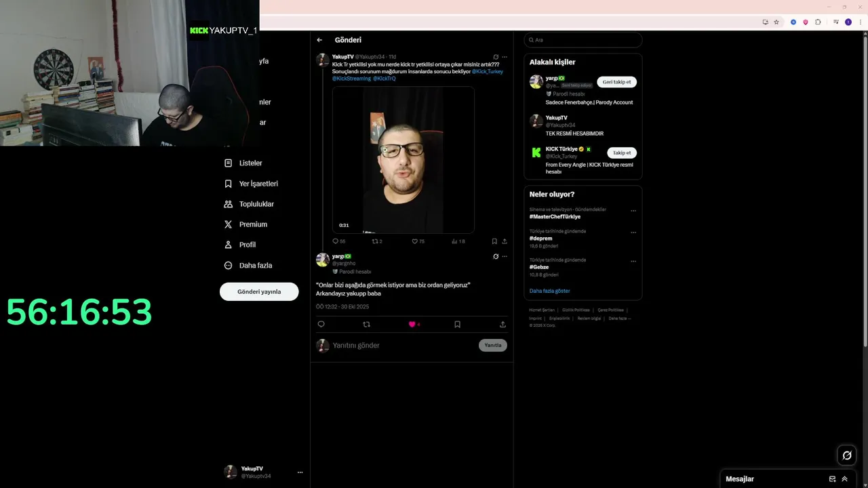This screenshot has height=488, width=868.
Task: Bookmark yargı's reply
Action: 457,325
